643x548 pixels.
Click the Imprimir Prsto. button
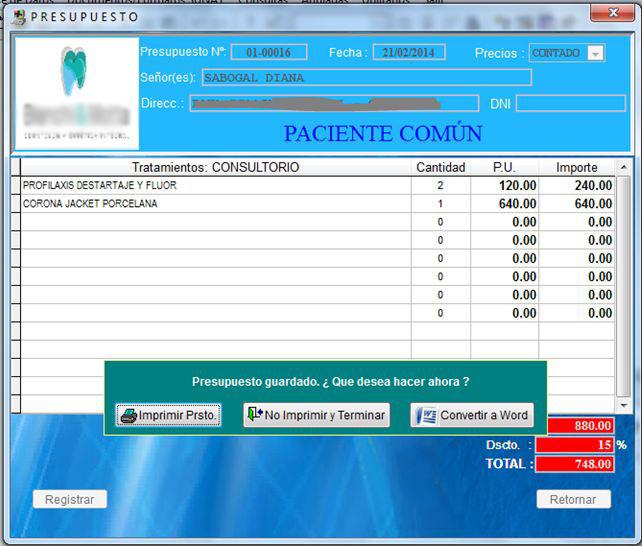[168, 416]
